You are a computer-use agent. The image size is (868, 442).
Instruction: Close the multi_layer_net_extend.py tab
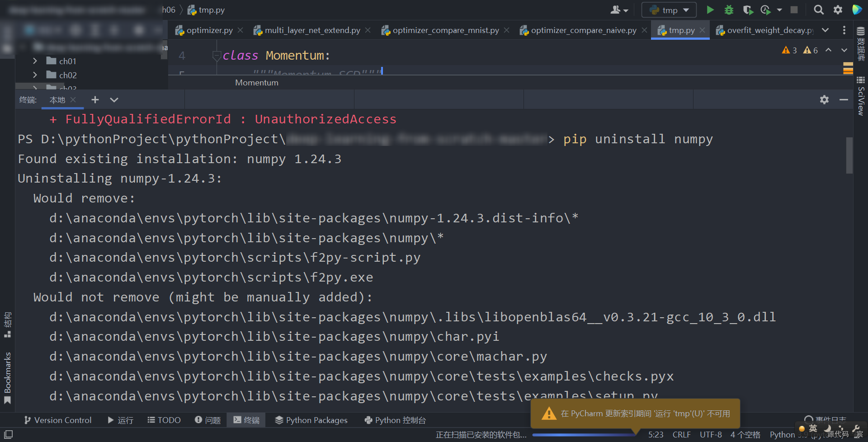pyautogui.click(x=368, y=30)
